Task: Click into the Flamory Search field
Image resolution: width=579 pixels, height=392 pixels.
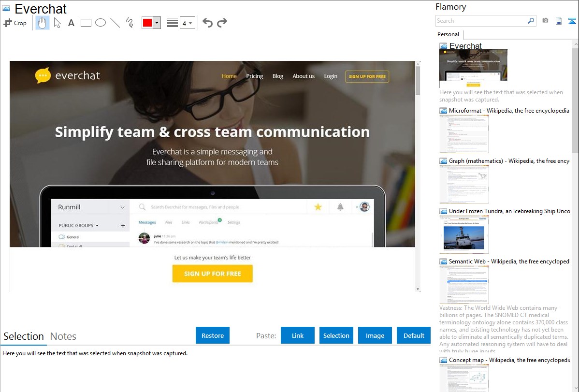Action: [x=481, y=21]
